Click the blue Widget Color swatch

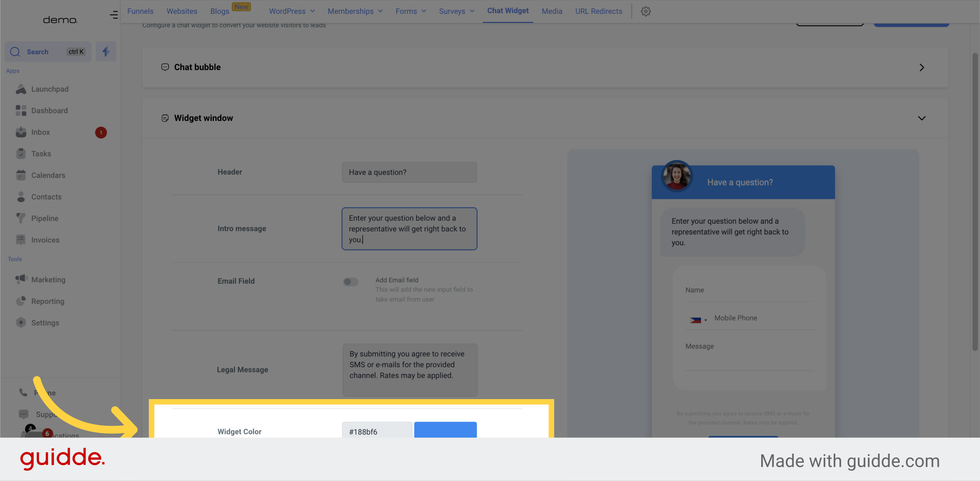click(x=445, y=430)
